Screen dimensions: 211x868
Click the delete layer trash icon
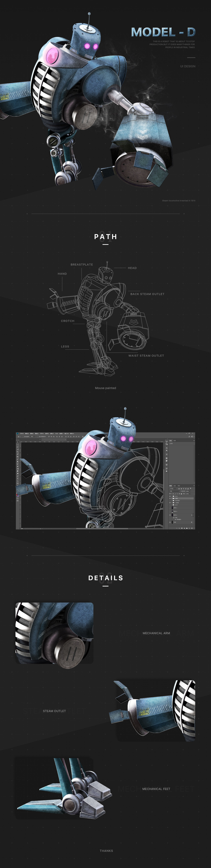(x=192, y=528)
